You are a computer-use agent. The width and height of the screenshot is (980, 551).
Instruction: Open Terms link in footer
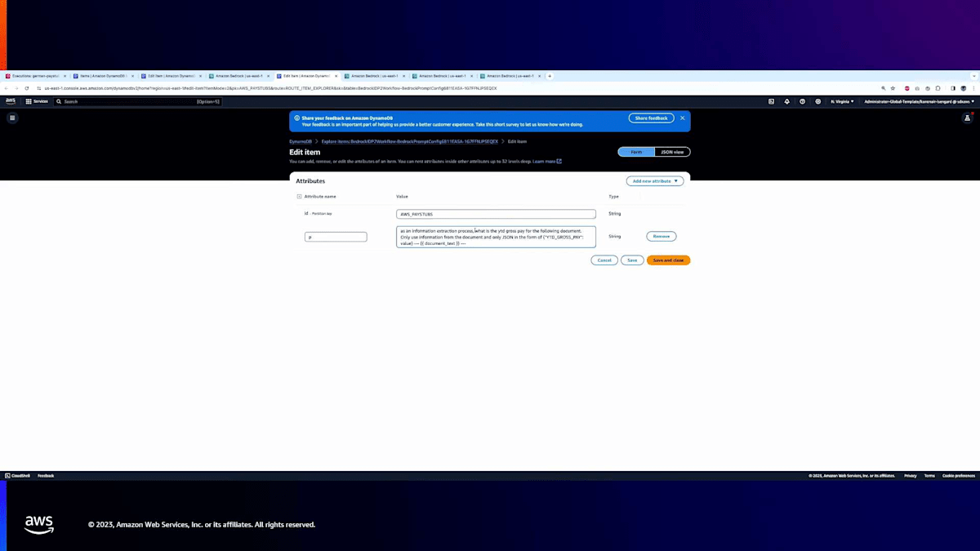[x=929, y=475]
